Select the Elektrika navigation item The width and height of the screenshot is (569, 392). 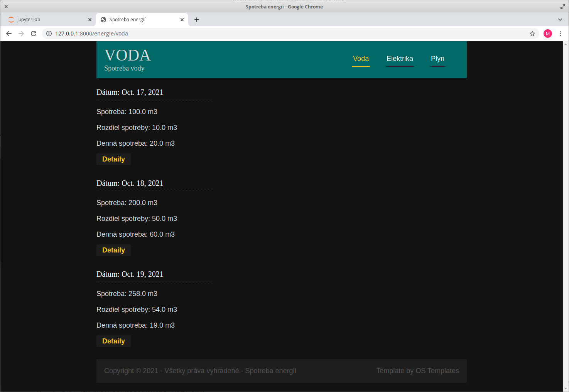coord(400,59)
